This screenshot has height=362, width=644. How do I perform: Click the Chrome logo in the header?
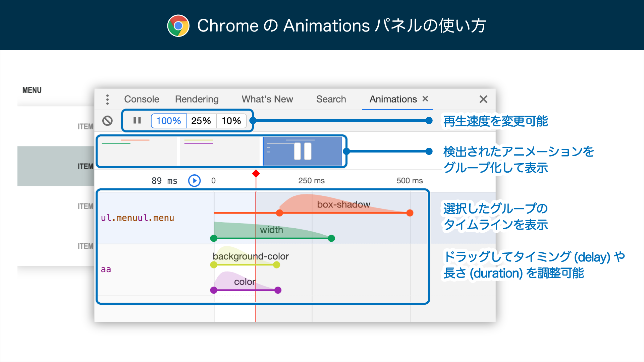click(x=178, y=26)
